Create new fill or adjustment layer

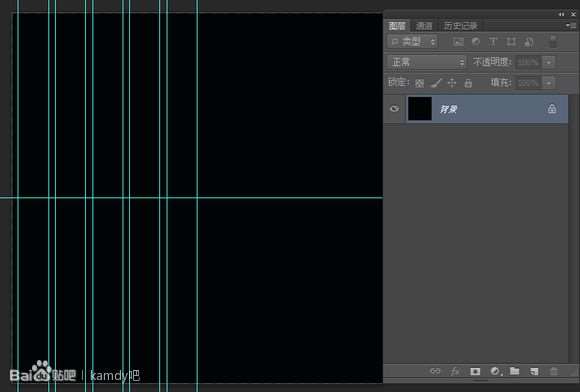click(495, 371)
